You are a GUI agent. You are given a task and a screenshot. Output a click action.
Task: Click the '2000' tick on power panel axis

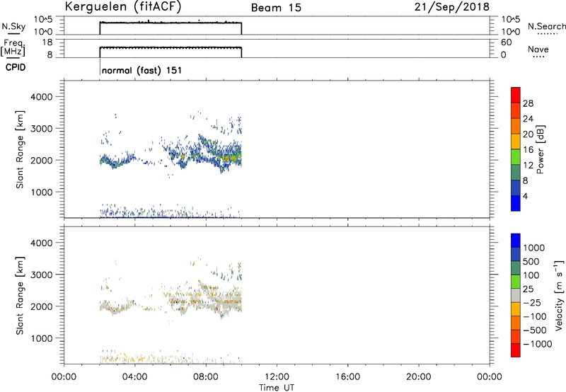click(42, 160)
